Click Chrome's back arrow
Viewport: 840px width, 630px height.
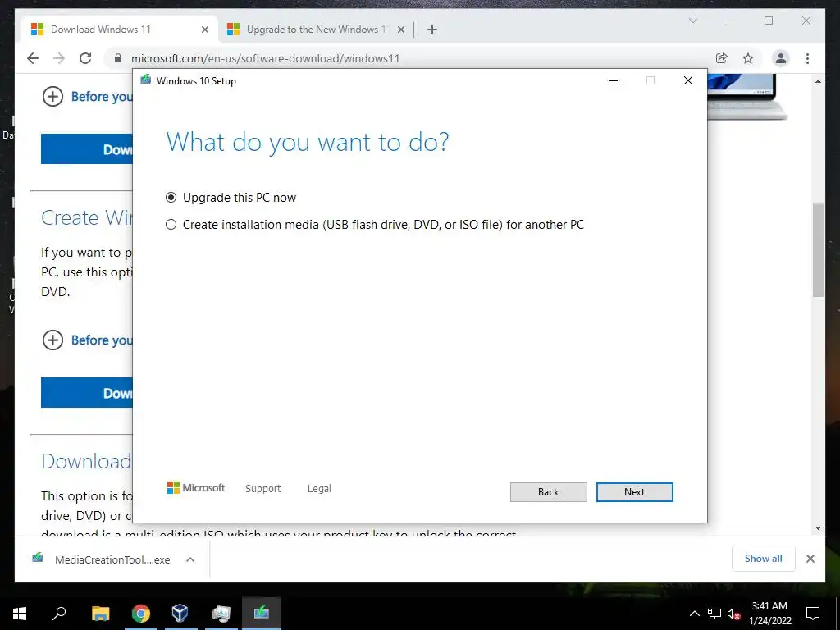(33, 58)
